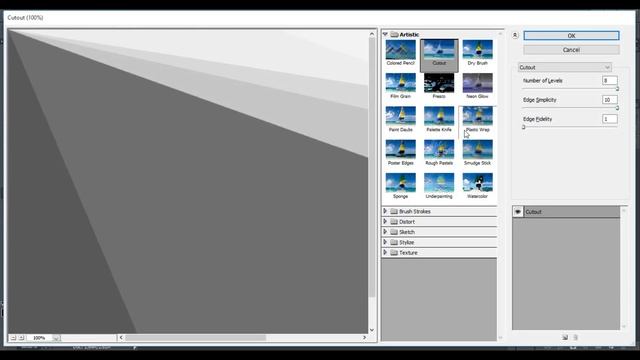The width and height of the screenshot is (640, 360).
Task: Click the Edge Simplicity slider handle
Action: (617, 108)
